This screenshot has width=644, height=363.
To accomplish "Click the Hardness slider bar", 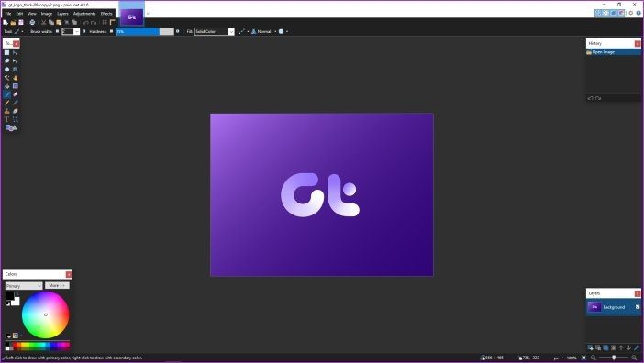I will pos(145,31).
